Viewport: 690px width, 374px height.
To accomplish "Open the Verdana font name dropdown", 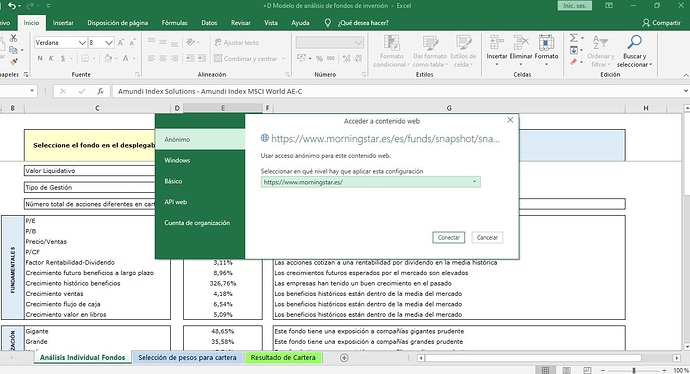I will click(82, 43).
